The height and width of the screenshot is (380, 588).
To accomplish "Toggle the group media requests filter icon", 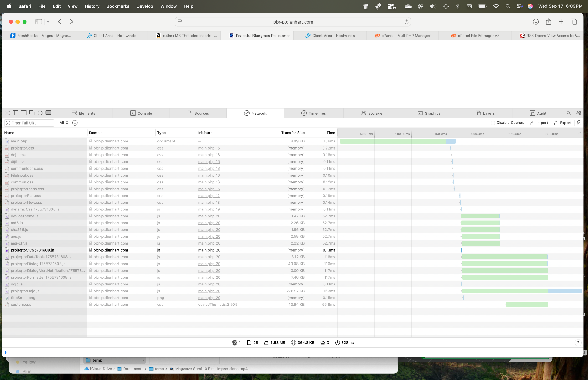I will [x=75, y=123].
